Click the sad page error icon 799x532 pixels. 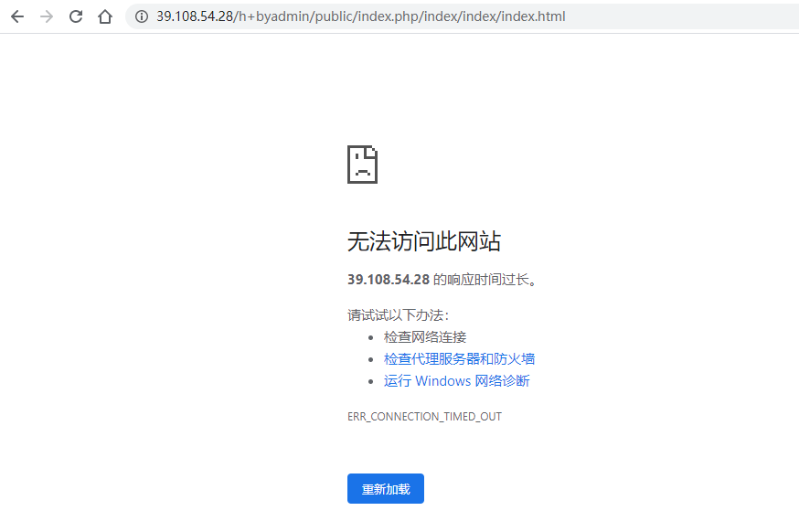pos(362,165)
